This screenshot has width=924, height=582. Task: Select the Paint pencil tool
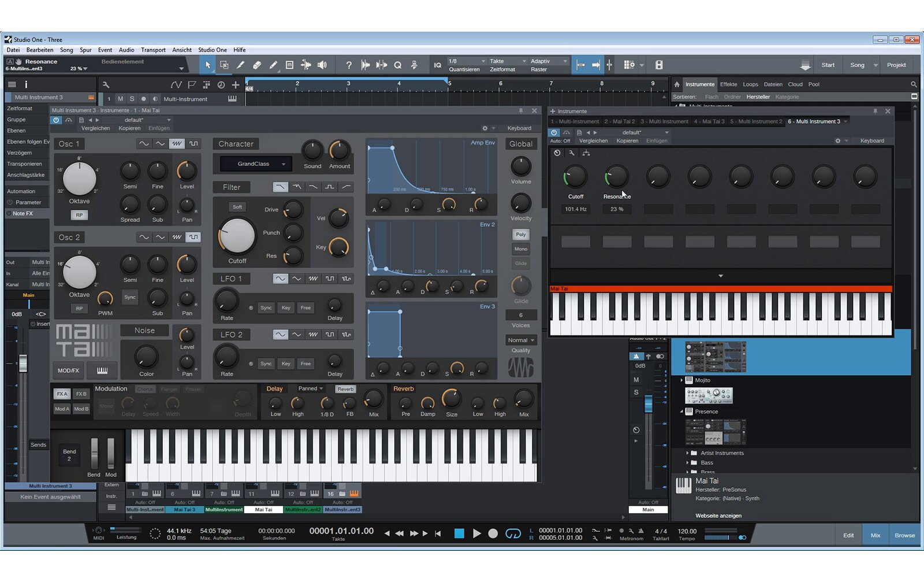[273, 65]
